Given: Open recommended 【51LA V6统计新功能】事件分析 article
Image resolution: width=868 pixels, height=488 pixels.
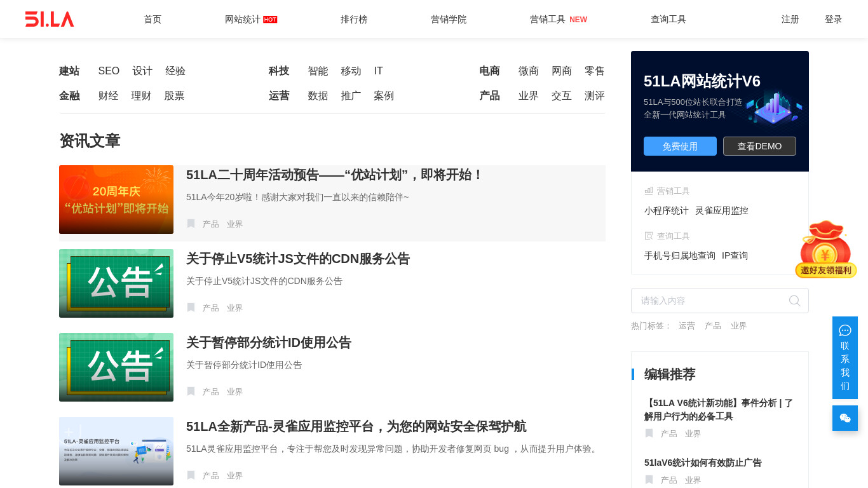Looking at the screenshot, I should (x=719, y=410).
